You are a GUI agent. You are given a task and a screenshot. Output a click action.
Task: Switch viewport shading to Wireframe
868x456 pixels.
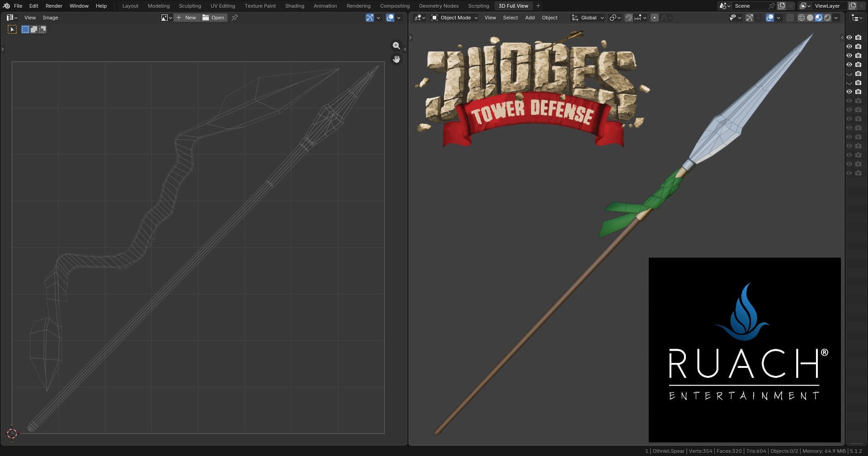coord(802,18)
